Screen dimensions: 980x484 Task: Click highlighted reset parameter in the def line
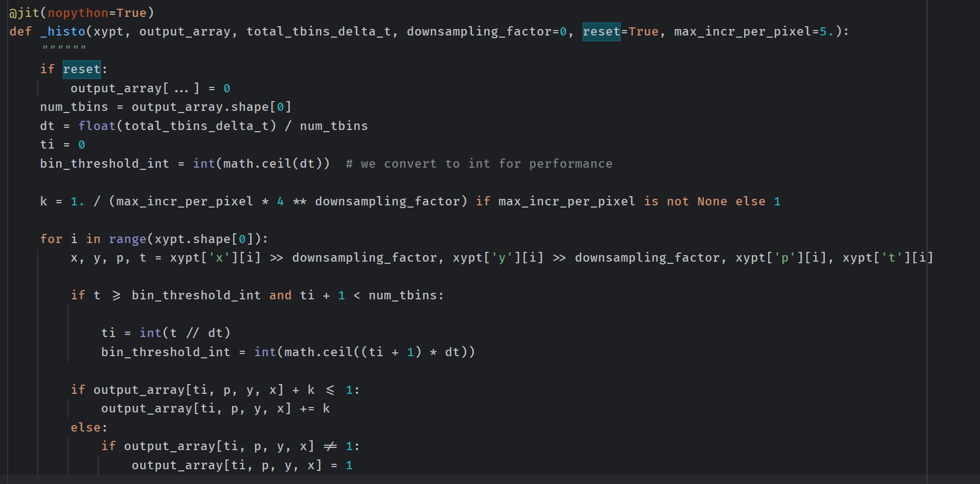[601, 32]
